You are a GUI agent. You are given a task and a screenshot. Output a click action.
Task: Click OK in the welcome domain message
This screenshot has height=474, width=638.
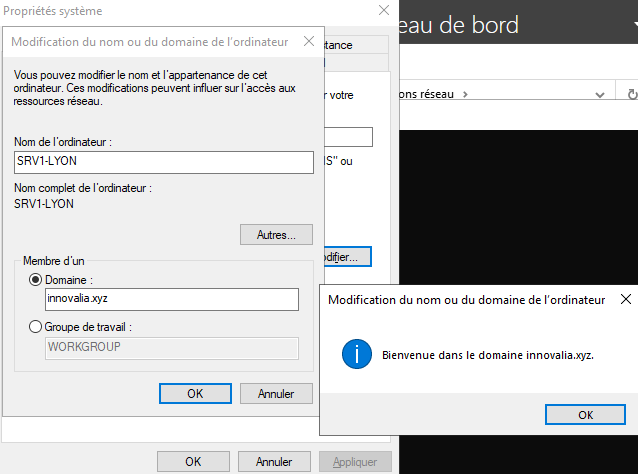click(585, 414)
